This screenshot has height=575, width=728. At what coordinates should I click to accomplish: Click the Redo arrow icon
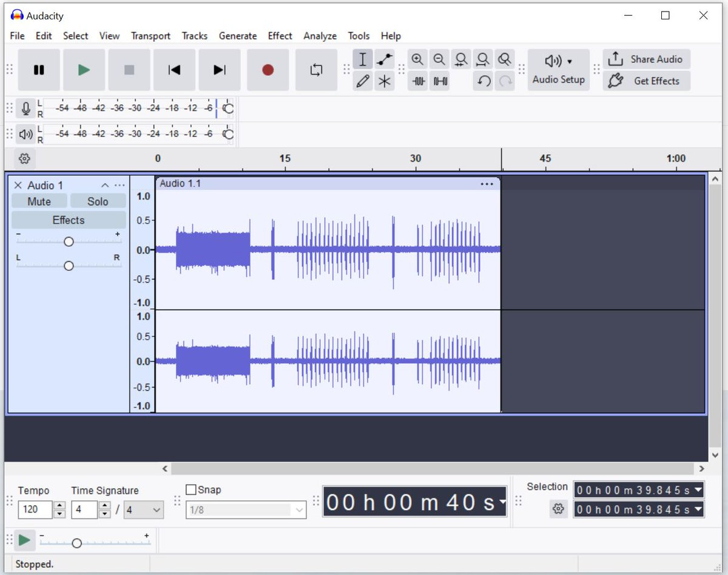(x=504, y=81)
